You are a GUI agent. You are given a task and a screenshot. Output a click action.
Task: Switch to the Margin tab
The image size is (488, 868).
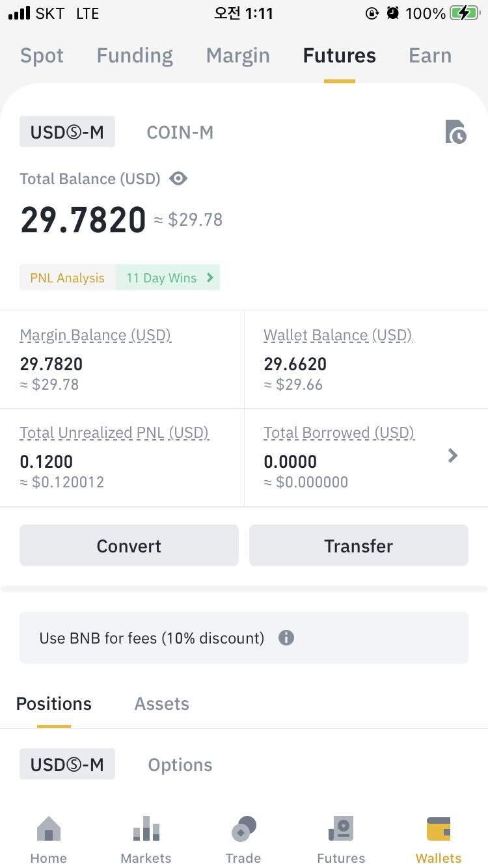(x=237, y=56)
